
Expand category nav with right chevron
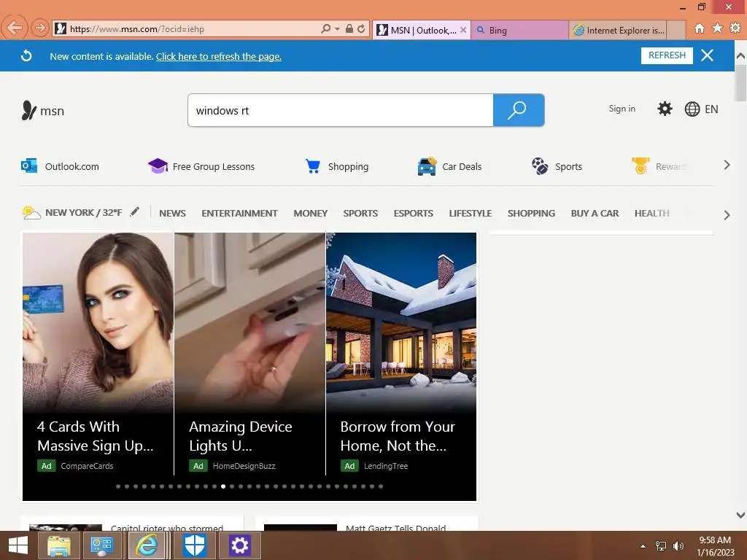727,215
